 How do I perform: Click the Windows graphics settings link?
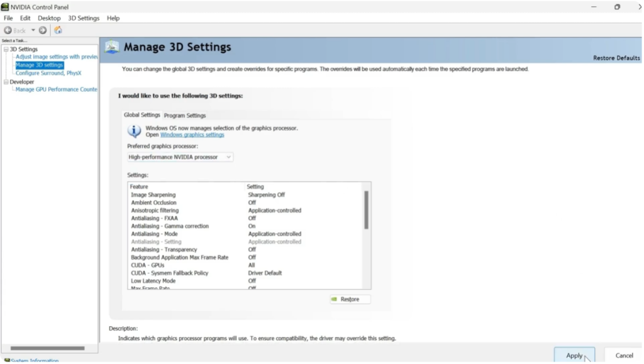192,134
